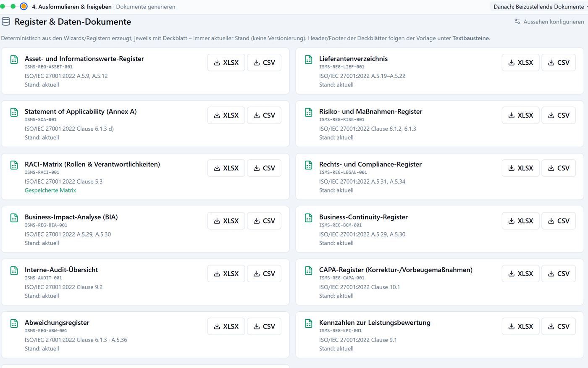The image size is (588, 368).
Task: Export Lieferantenverzeichnis as CSV
Action: 559,63
